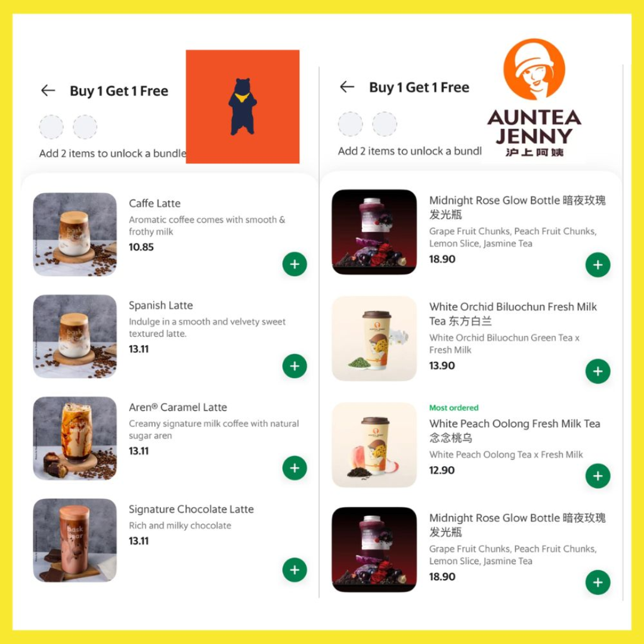Go back from right Buy 1 Get 1 Free
This screenshot has width=644, height=644.
(x=347, y=86)
